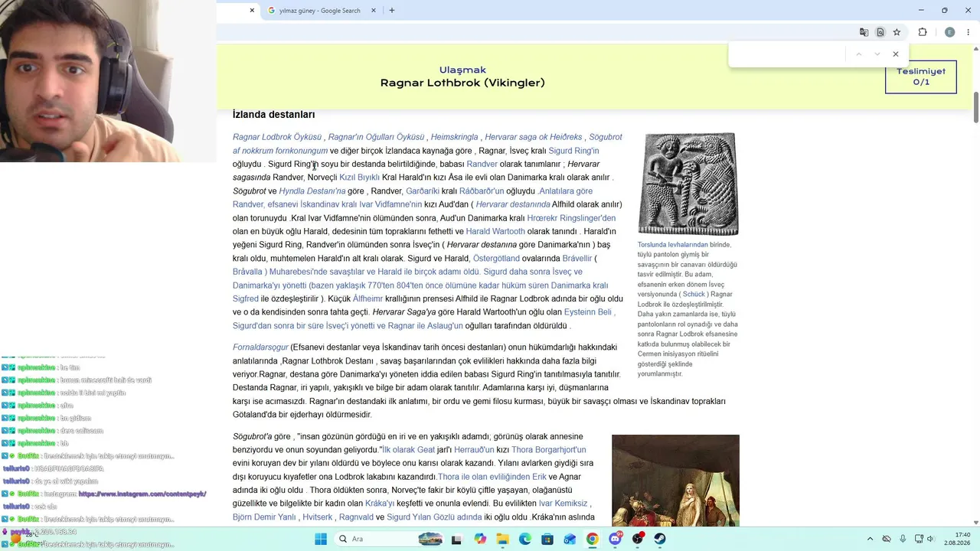Launch Copilot from the taskbar
The width and height of the screenshot is (980, 551).
click(x=480, y=539)
